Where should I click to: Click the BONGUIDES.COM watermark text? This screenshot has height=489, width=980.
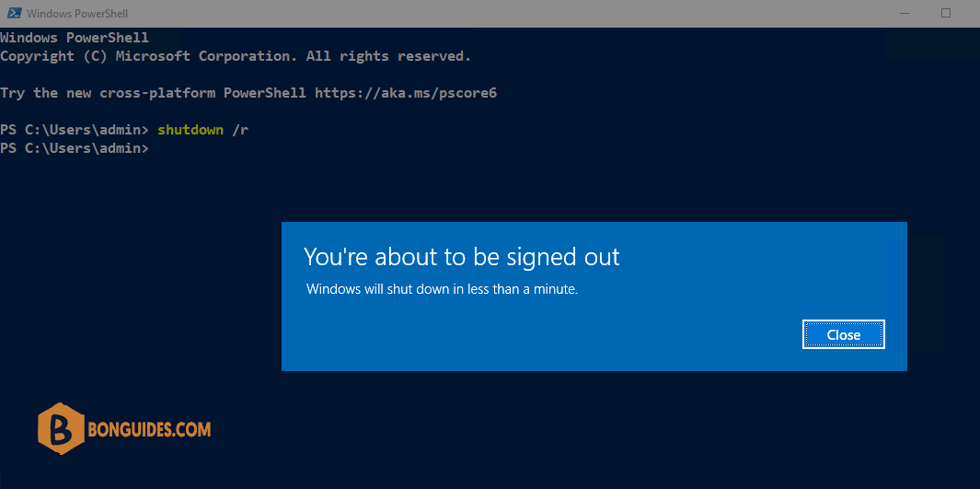(x=149, y=429)
